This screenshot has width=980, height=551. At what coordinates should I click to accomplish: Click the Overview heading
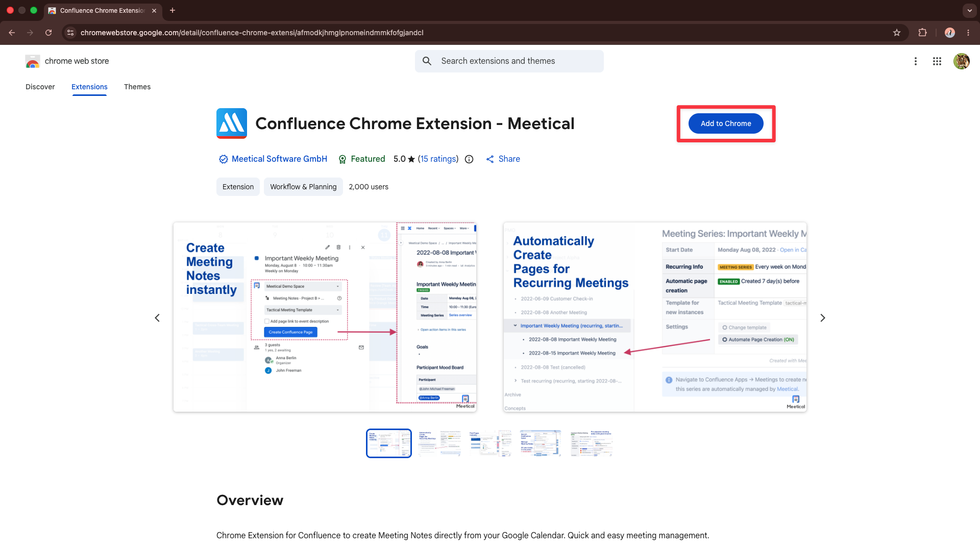(250, 500)
